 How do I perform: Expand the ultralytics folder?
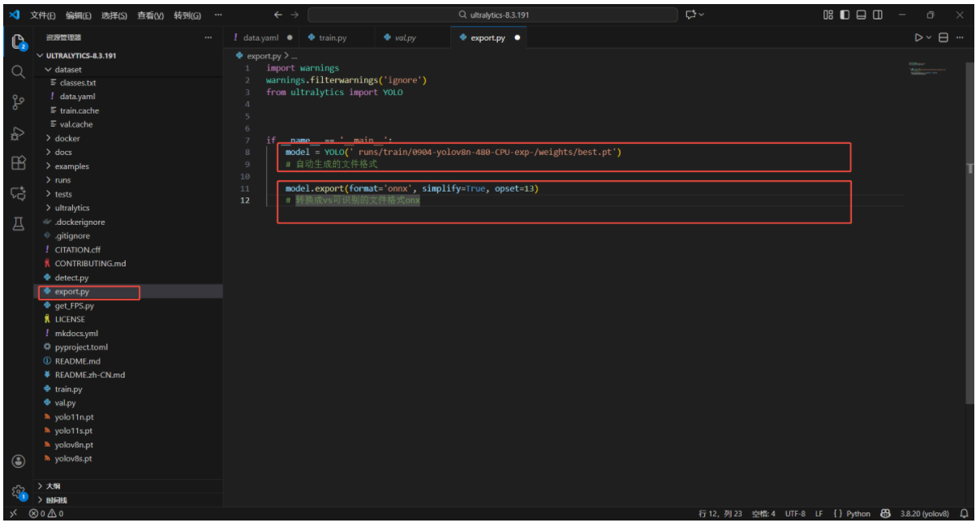(x=130, y=207)
